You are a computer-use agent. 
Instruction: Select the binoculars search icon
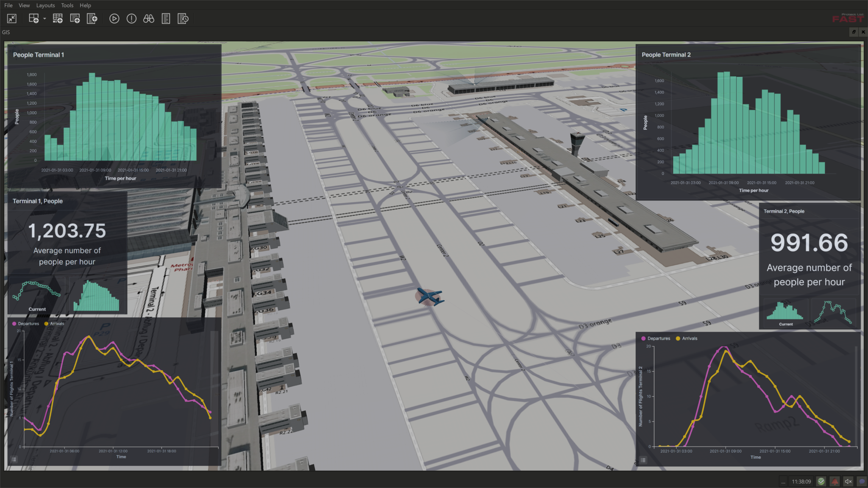pyautogui.click(x=149, y=19)
